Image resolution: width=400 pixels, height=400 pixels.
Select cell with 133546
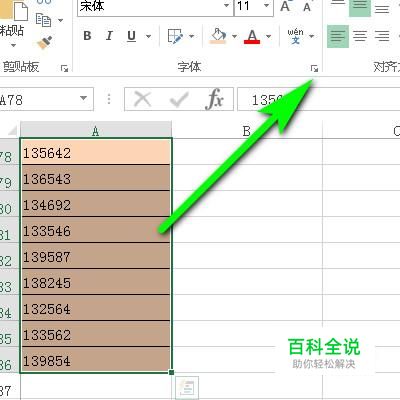[96, 230]
